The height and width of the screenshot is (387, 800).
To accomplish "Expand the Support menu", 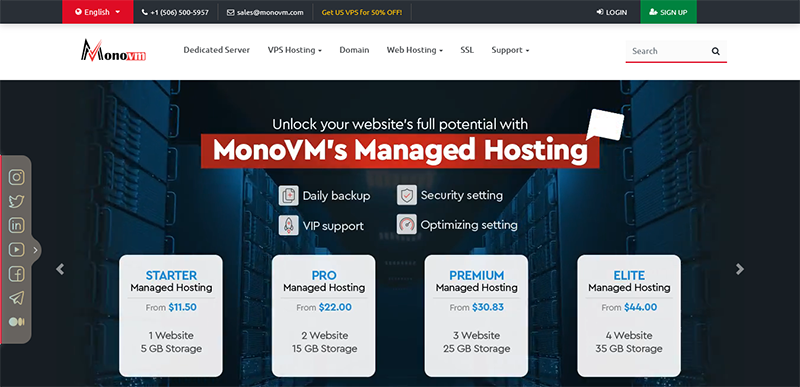I will pyautogui.click(x=510, y=50).
